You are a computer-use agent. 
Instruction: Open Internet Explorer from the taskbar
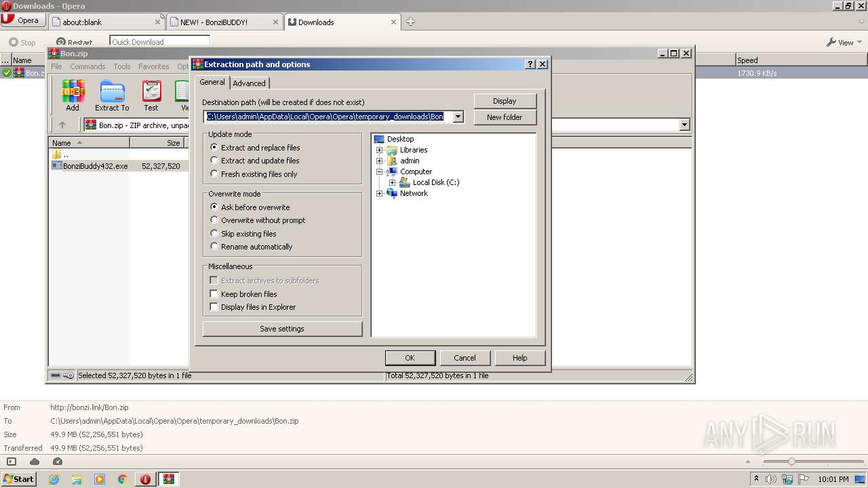coord(54,479)
